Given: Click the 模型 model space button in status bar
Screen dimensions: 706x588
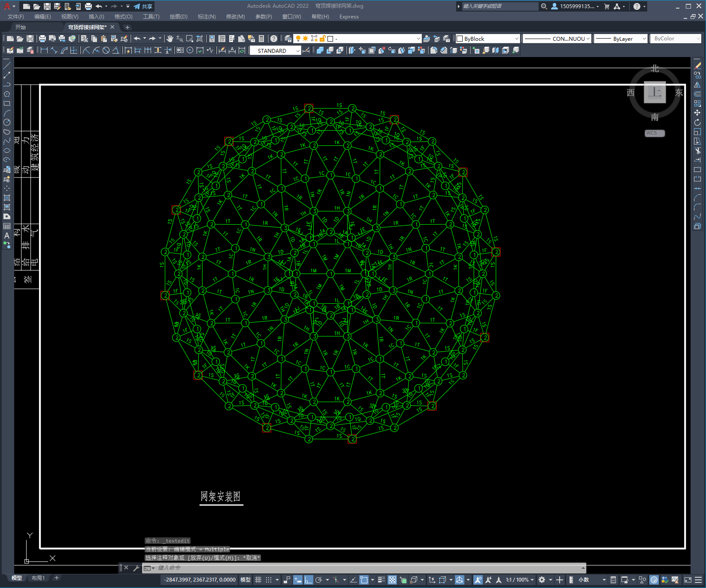Looking at the screenshot, I should [245, 580].
